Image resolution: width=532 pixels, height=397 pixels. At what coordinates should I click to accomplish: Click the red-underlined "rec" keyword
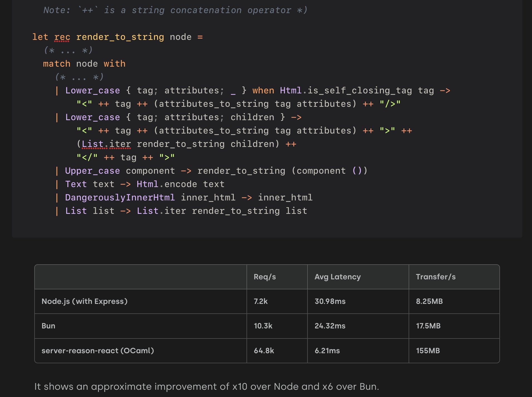[62, 37]
